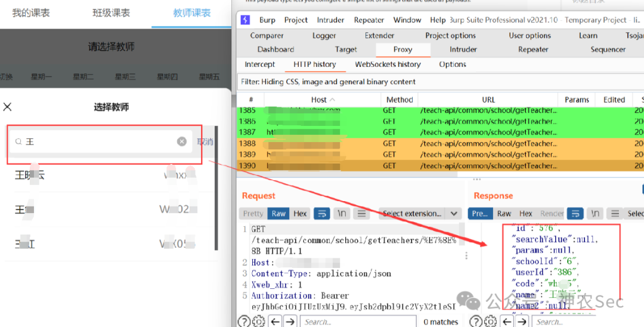Image resolution: width=644 pixels, height=327 pixels.
Task: Close the 选择教师 panel with the X
Action: (7, 107)
